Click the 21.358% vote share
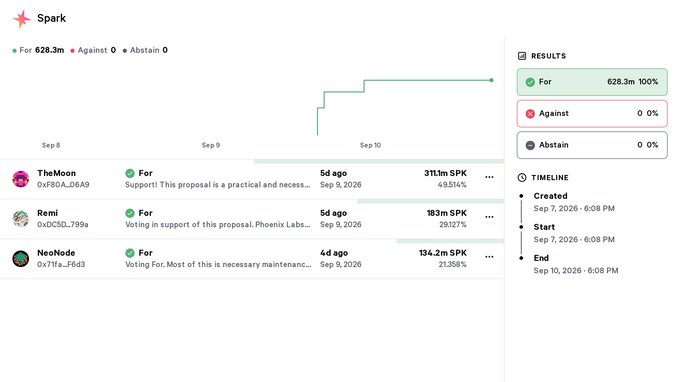 tap(452, 264)
